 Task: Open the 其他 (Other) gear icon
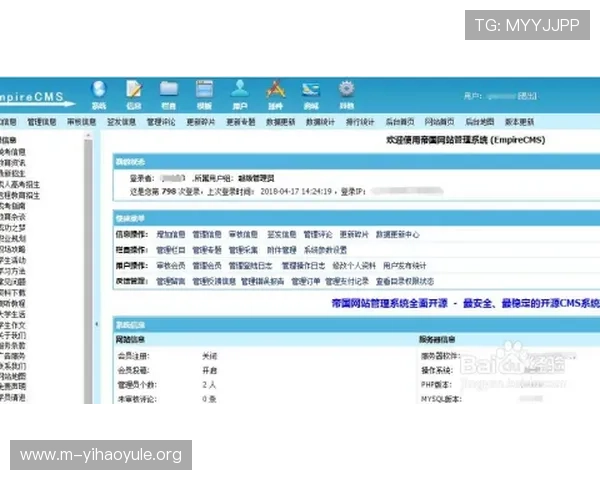[346, 95]
